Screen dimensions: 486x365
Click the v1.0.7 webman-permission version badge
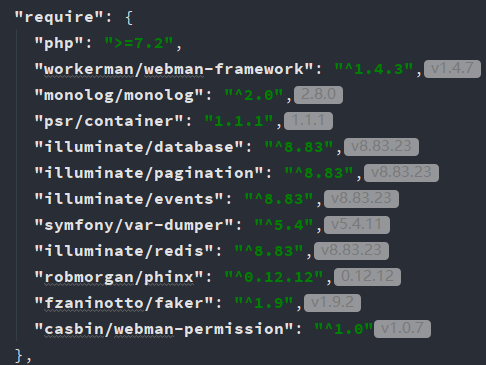tap(402, 329)
